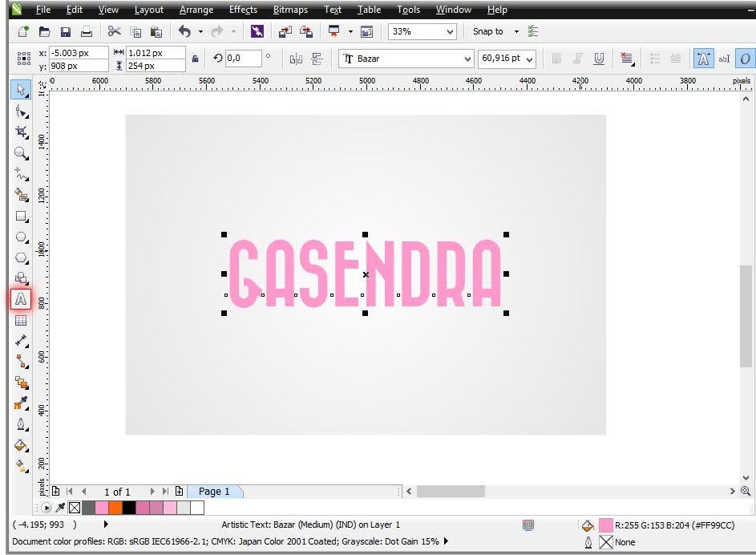Screen dimensions: 756x555
Task: Select the Rectangle tool
Action: 21,217
